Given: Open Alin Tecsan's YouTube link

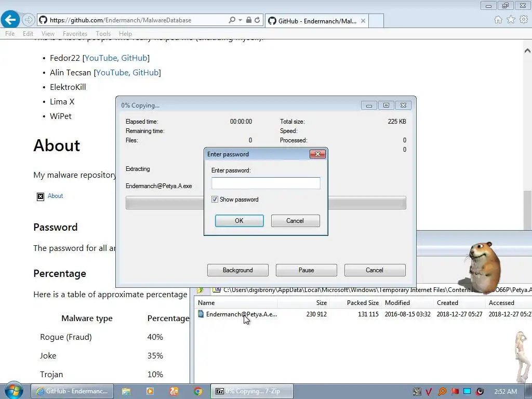Looking at the screenshot, I should [112, 73].
